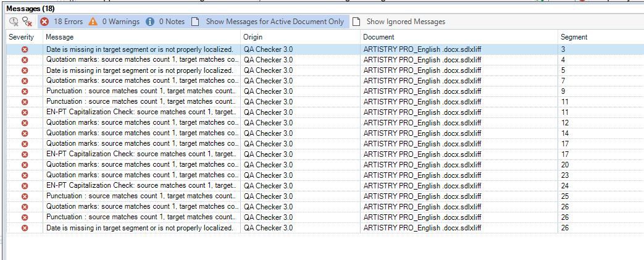The image size is (644, 260).
Task: Enable Show Messages for Active Document Only
Action: (268, 22)
